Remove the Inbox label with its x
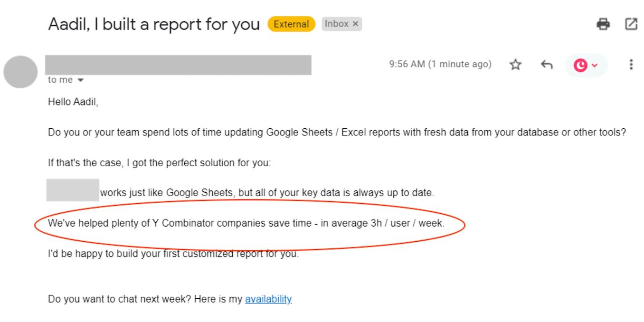The width and height of the screenshot is (644, 322). 355,24
